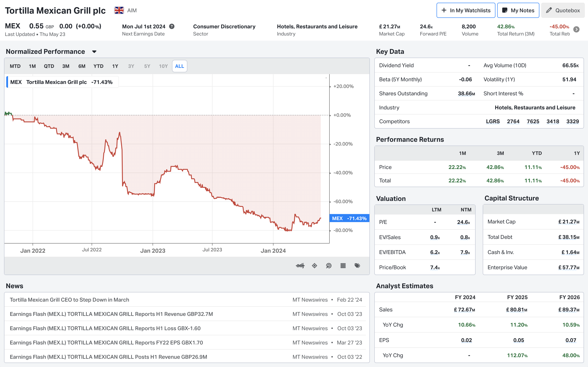
Task: Click the UK flag icon next to AIM
Action: click(x=119, y=10)
